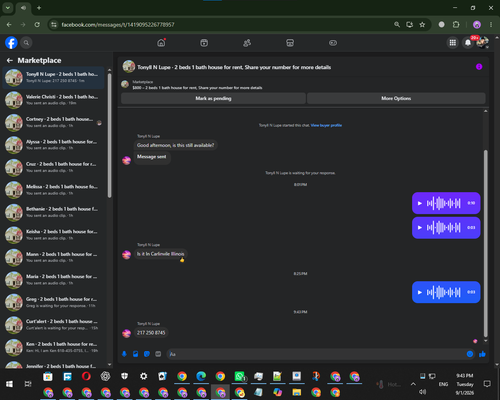
Task: Click More Options button
Action: point(396,98)
